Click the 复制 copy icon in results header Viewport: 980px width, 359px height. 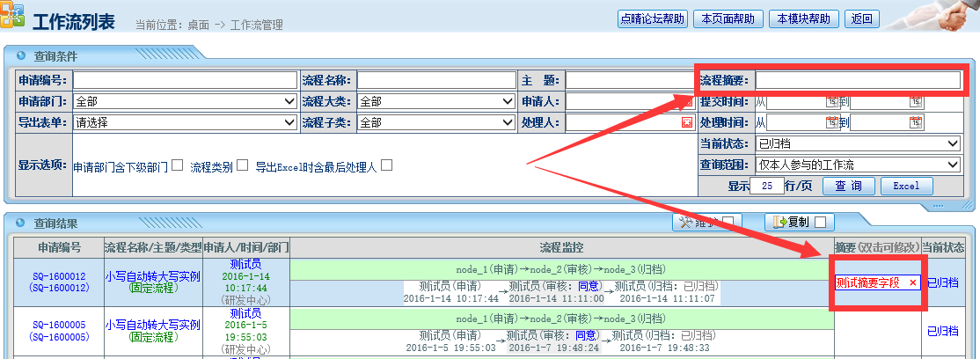(779, 222)
